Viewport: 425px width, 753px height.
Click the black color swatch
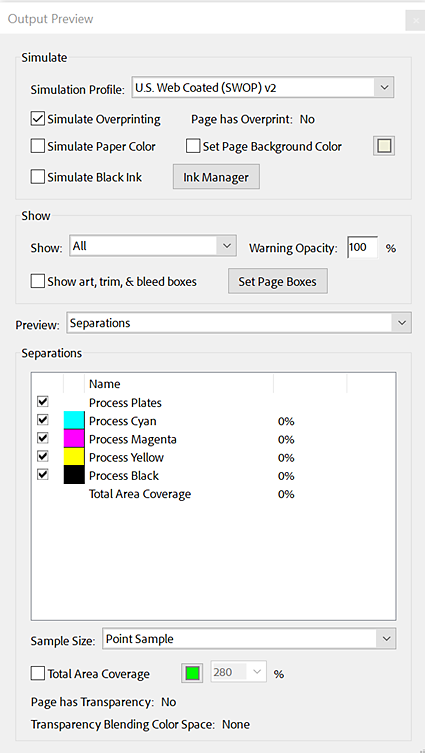coord(74,475)
